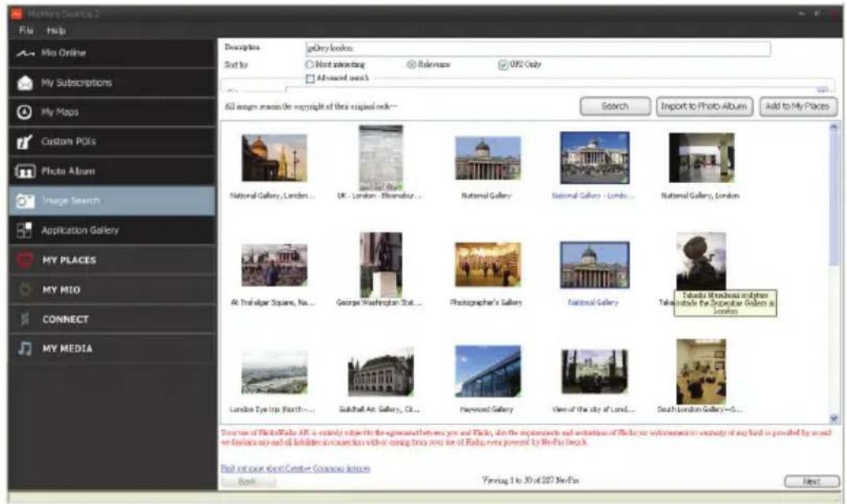Minimize the MioMore Desktop window

pyautogui.click(x=802, y=13)
